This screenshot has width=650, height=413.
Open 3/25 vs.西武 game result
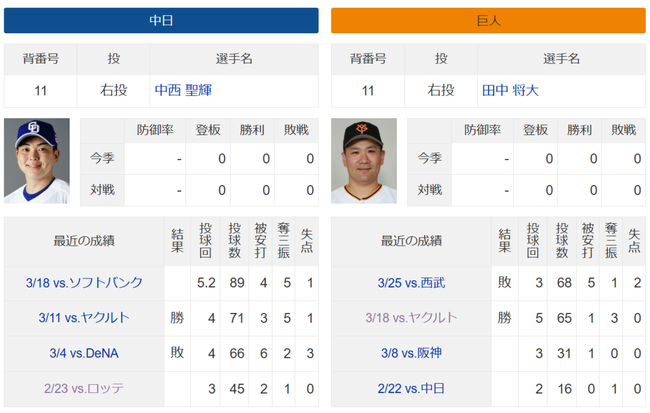(411, 283)
